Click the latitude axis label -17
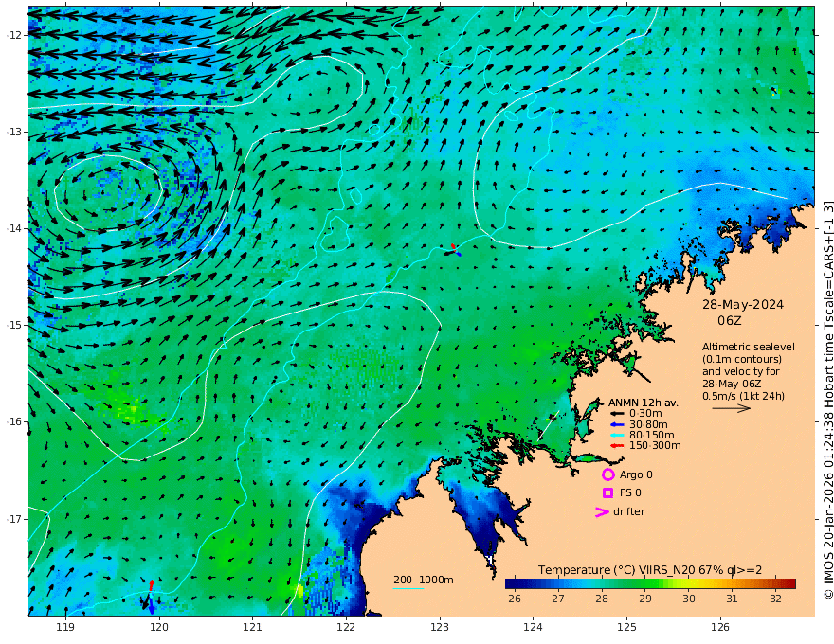 [x=14, y=519]
